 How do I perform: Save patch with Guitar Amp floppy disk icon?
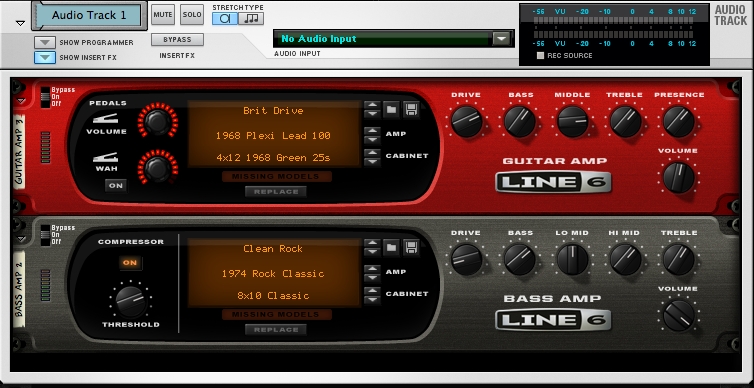click(x=411, y=110)
